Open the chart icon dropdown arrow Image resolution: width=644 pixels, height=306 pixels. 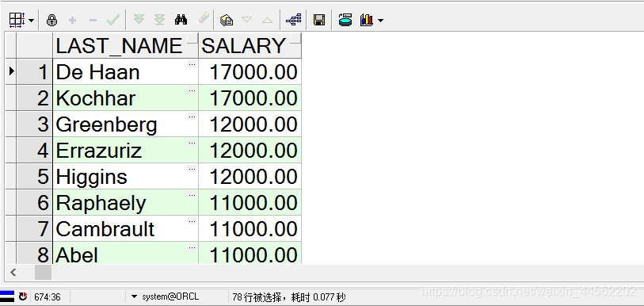point(380,20)
